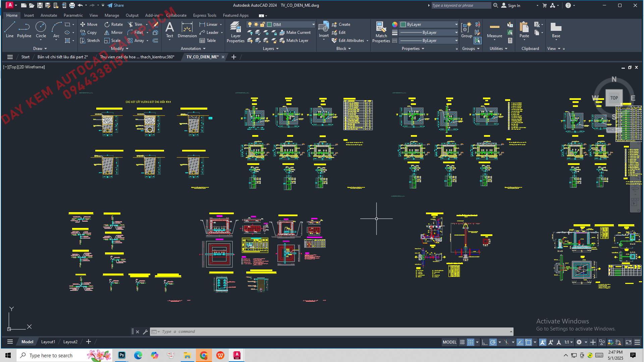
Task: Click TOP face of ViewCube
Action: coord(614,98)
